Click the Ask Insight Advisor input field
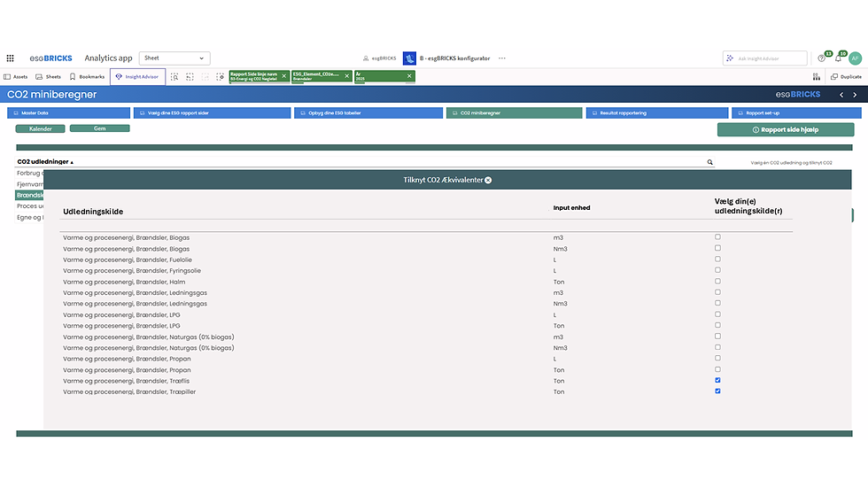868x488 pixels. coord(765,58)
